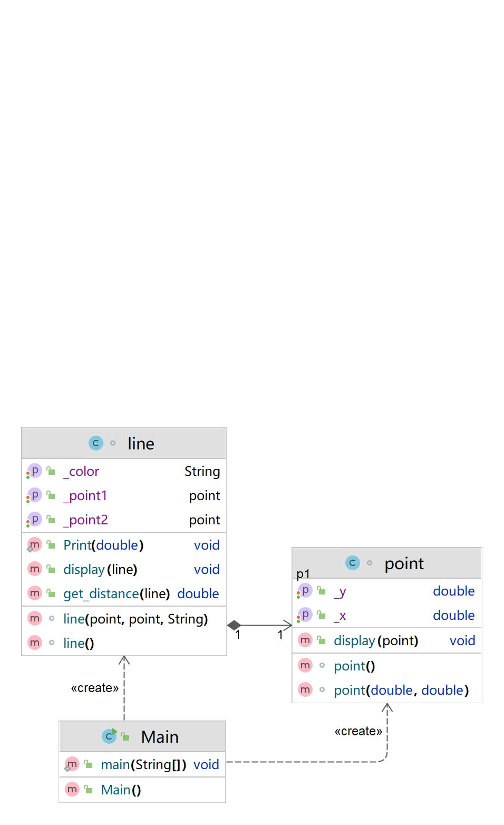Select the _color field name
504x825 pixels.
(x=81, y=472)
